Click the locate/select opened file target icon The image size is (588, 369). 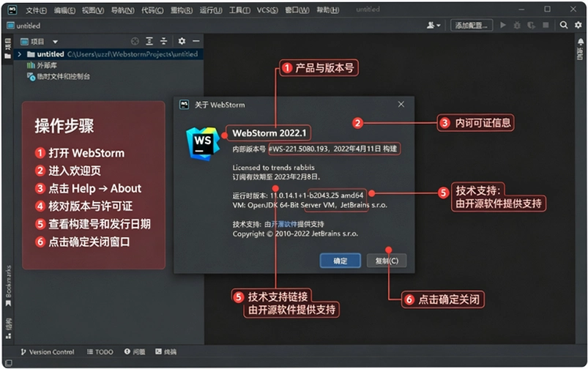click(135, 41)
